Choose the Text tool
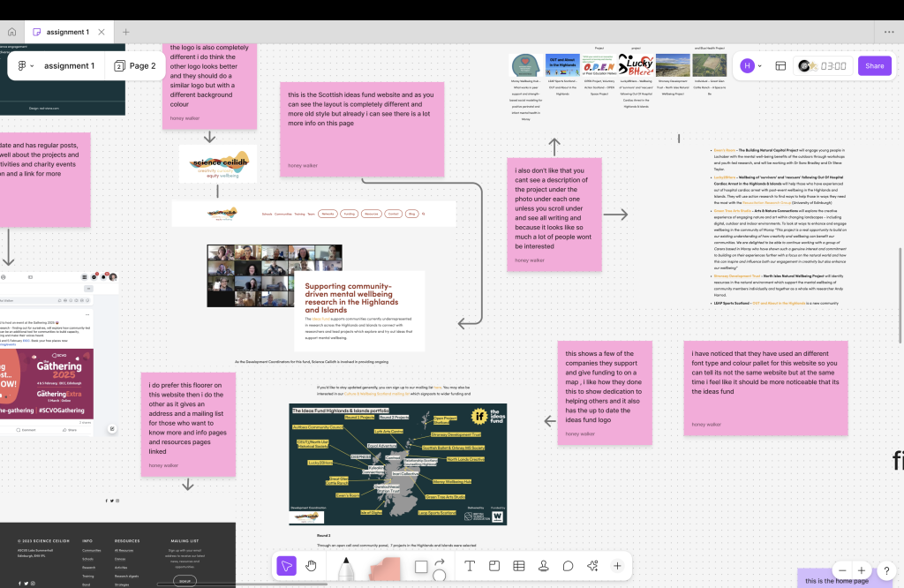Screen dimensions: 904x588 [470, 566]
